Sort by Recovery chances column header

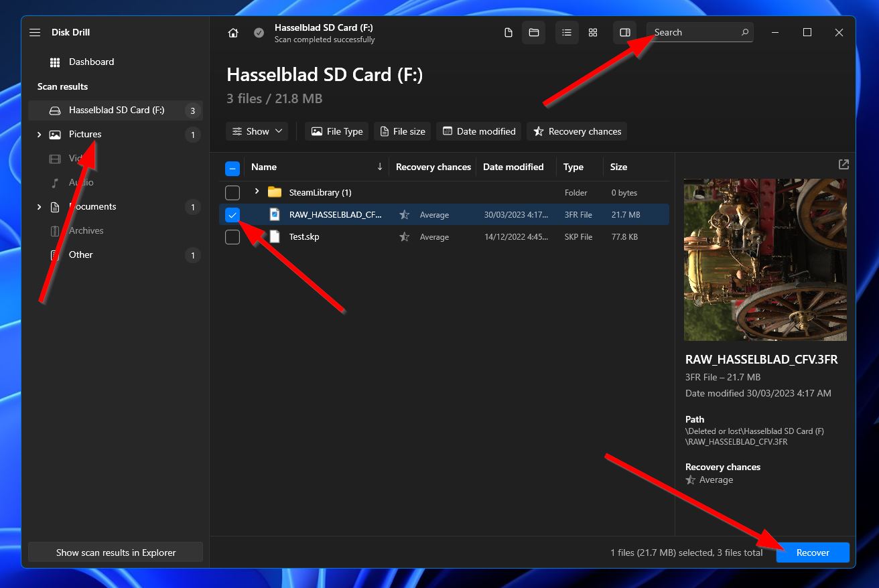pyautogui.click(x=433, y=167)
